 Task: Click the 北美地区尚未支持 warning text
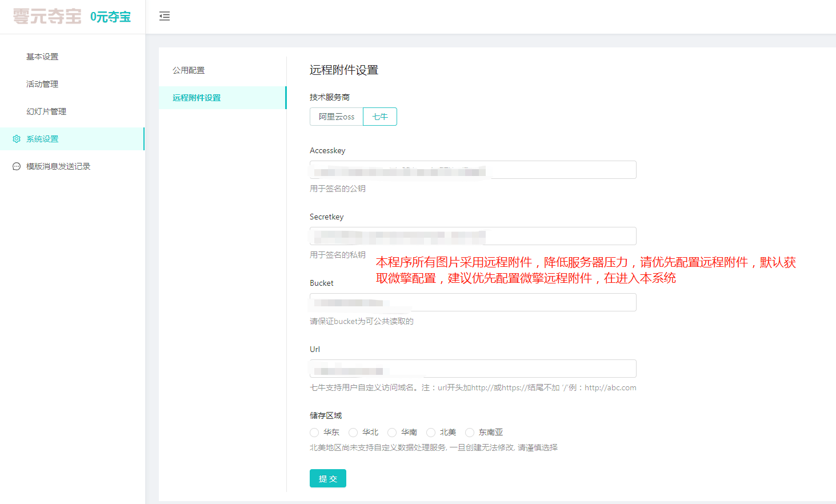click(434, 447)
